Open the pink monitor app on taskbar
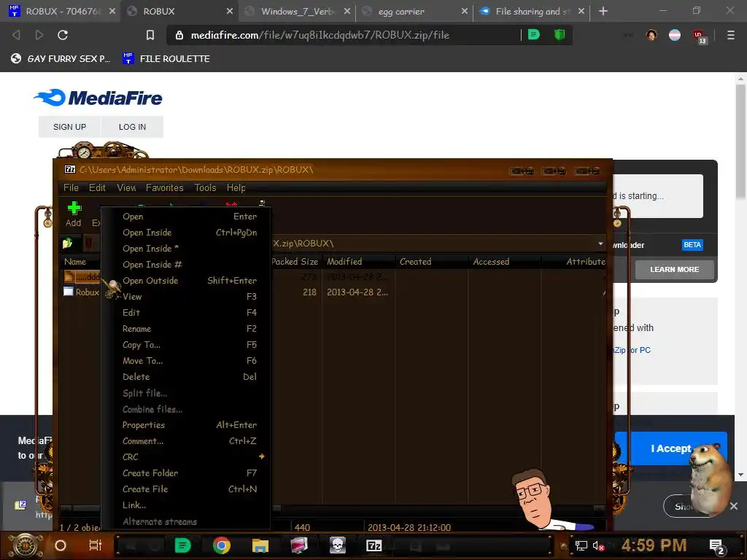This screenshot has height=560, width=747. (x=299, y=545)
